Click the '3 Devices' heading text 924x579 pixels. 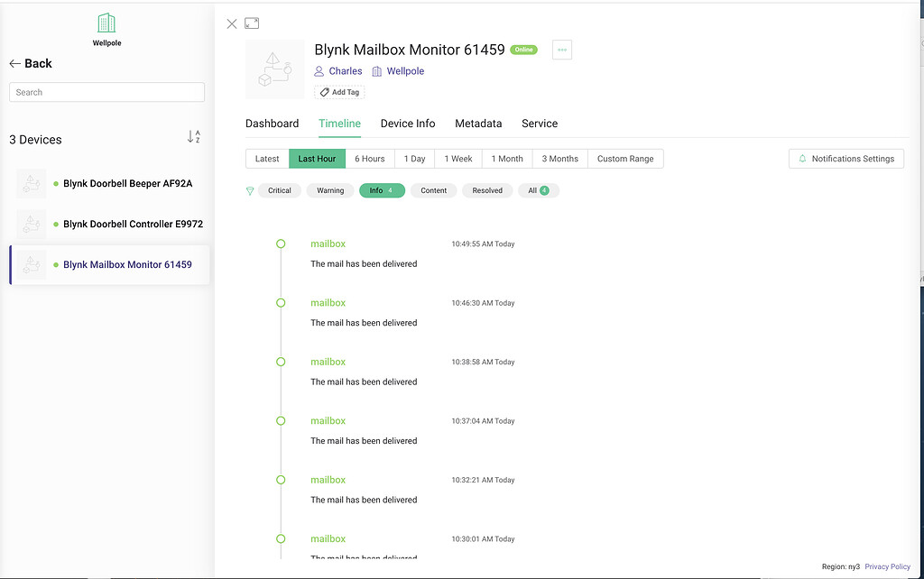35,140
